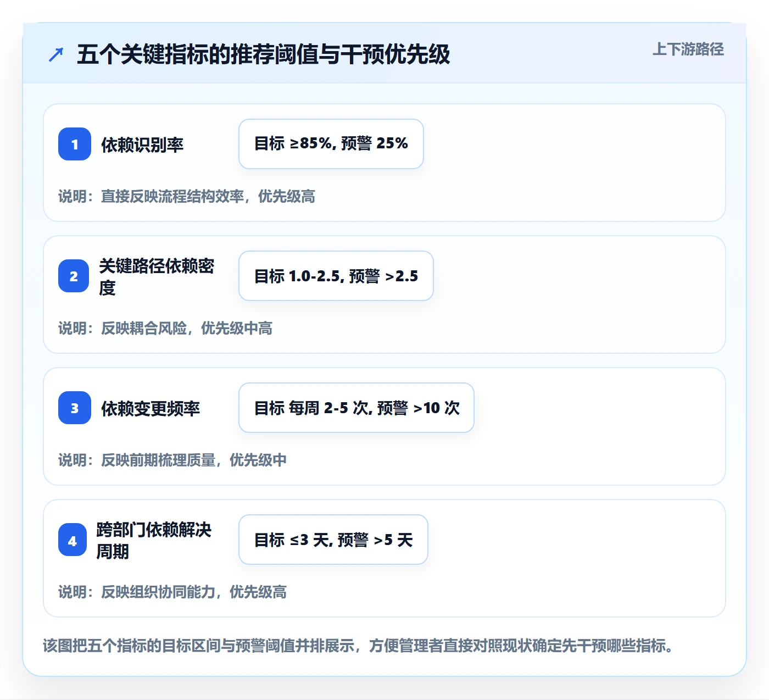Click the number 4 badge for 跨部门依赖解决周期
The height and width of the screenshot is (700, 769).
point(73,540)
